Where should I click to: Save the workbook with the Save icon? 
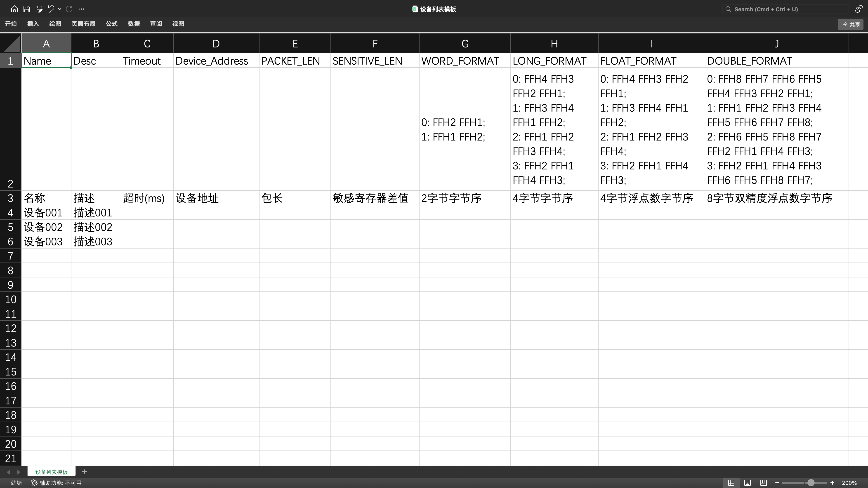(27, 9)
